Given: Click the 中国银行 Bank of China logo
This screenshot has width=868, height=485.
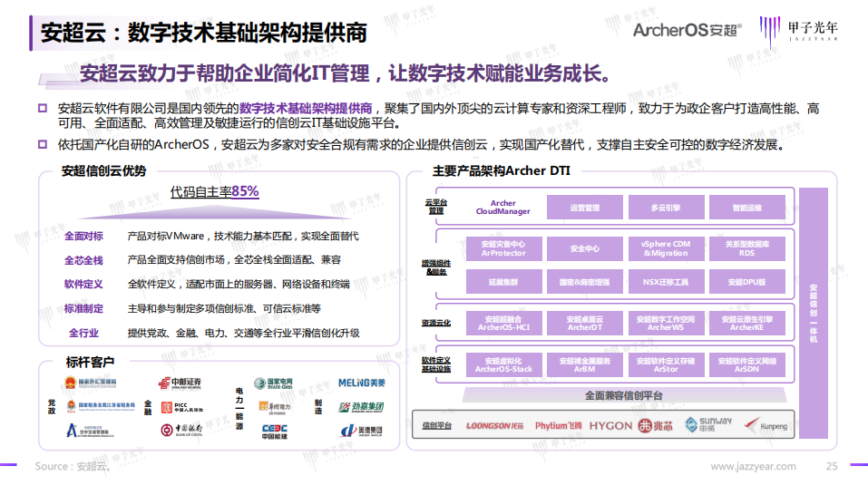Looking at the screenshot, I should click(181, 430).
